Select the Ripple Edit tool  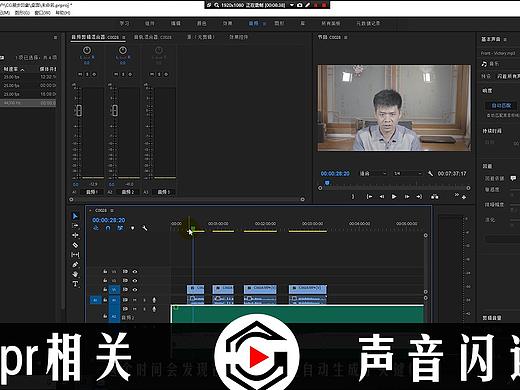[75, 235]
